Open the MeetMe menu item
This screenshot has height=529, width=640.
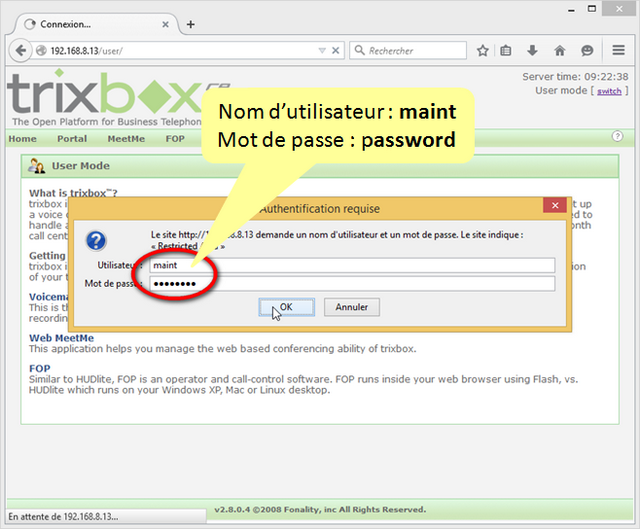tap(126, 139)
